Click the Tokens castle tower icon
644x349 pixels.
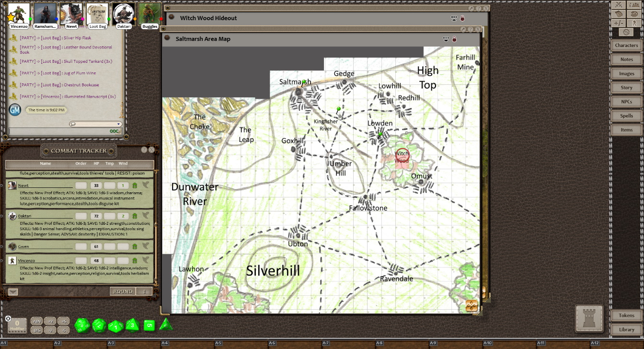[x=589, y=318]
